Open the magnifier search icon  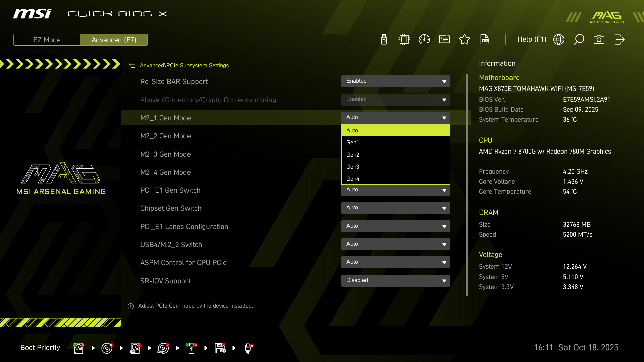(579, 39)
